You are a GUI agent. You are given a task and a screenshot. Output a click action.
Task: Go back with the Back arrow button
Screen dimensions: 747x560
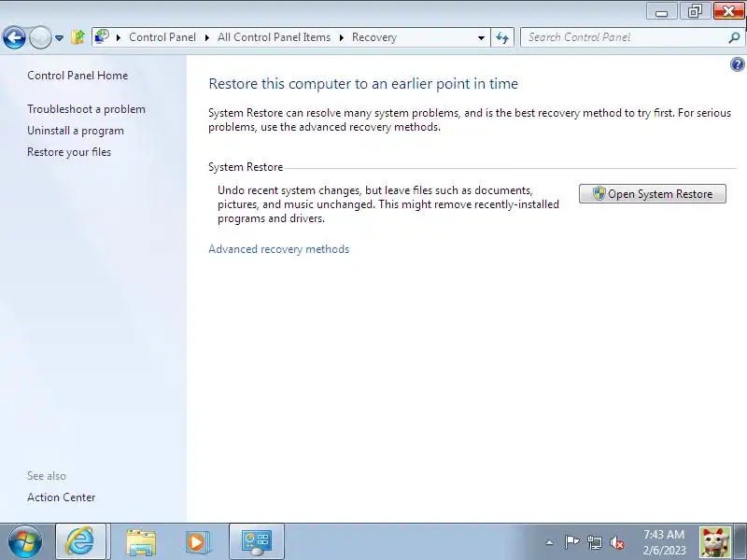pyautogui.click(x=14, y=37)
